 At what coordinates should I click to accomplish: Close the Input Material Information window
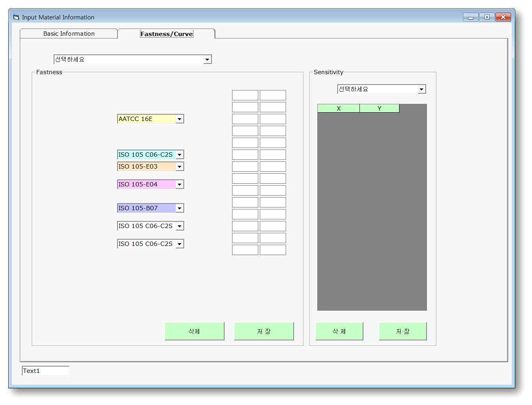pyautogui.click(x=503, y=17)
